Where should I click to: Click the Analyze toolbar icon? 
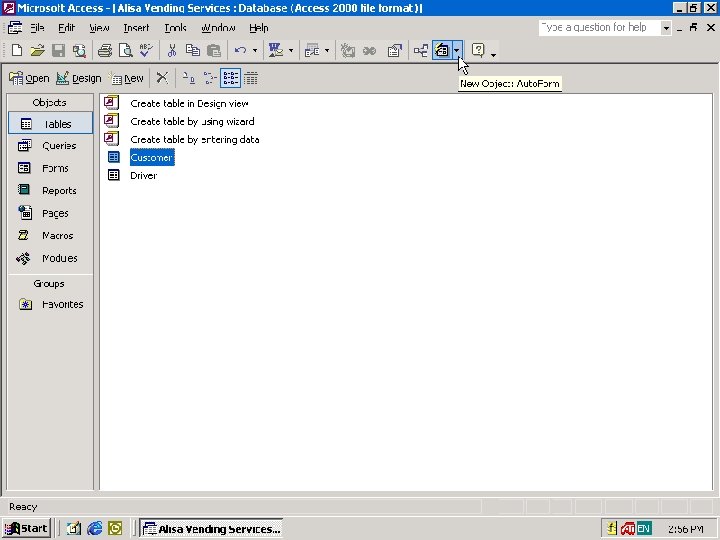tap(312, 50)
